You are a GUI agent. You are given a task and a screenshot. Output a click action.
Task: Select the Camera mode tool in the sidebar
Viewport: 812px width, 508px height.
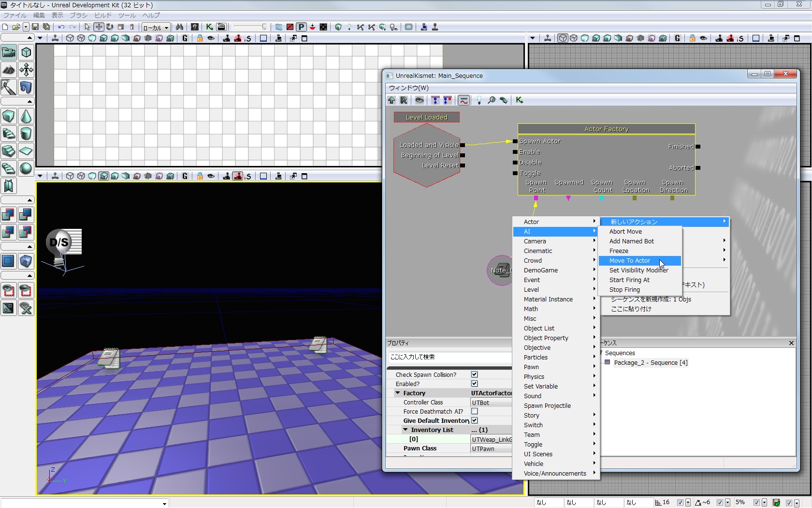tap(9, 52)
